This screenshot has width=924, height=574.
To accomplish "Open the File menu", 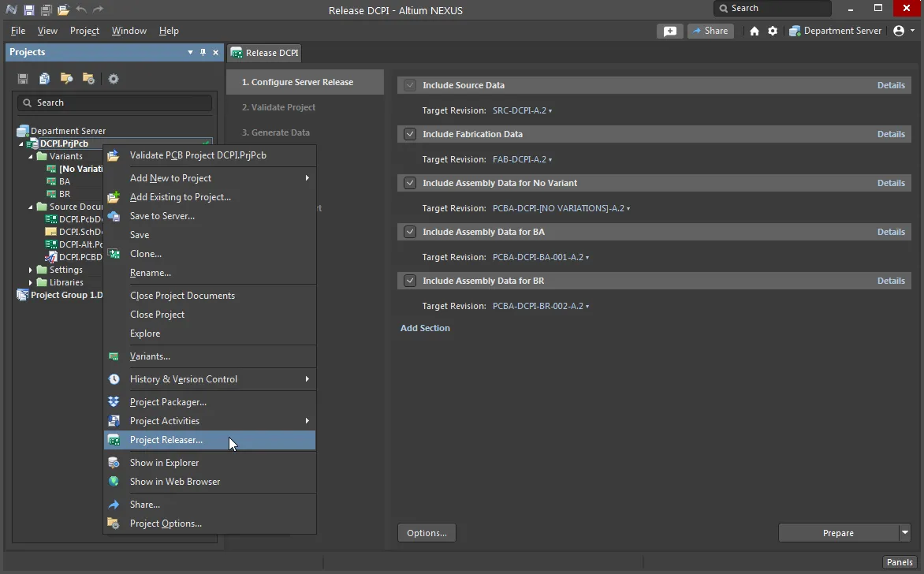I will [18, 31].
